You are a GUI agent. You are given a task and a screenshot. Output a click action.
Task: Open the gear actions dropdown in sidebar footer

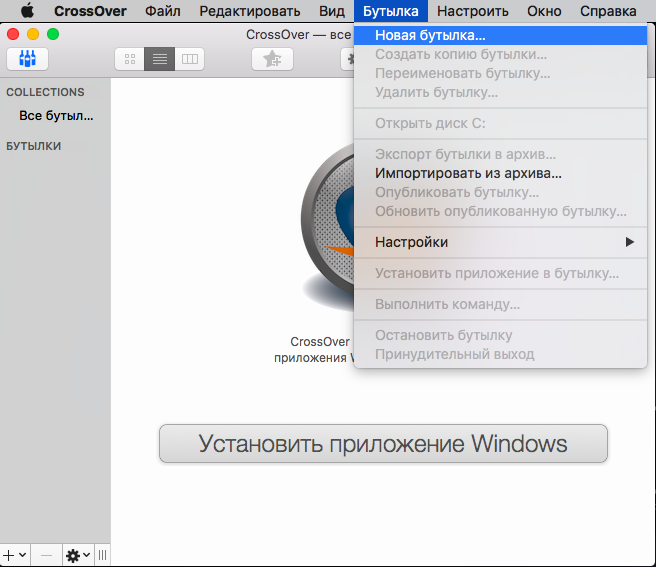click(78, 555)
